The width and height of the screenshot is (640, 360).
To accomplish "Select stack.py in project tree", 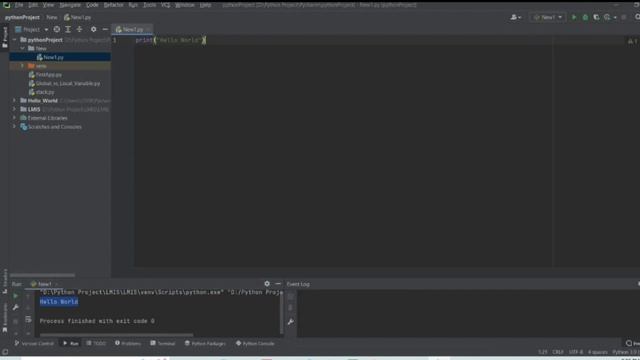I will point(41,92).
